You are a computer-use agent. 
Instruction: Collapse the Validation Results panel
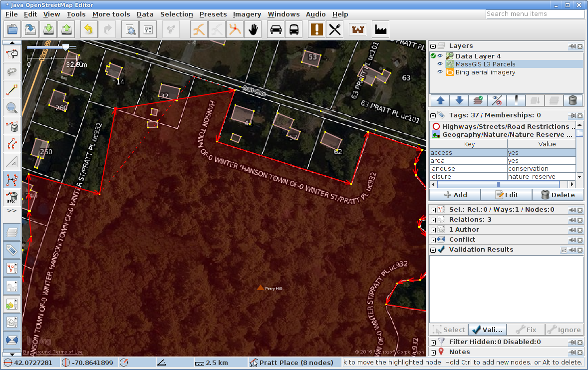click(433, 250)
